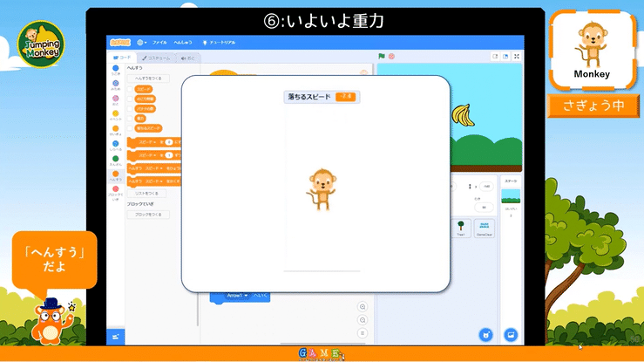Click the GAME logo in bottom bar

tap(322, 354)
